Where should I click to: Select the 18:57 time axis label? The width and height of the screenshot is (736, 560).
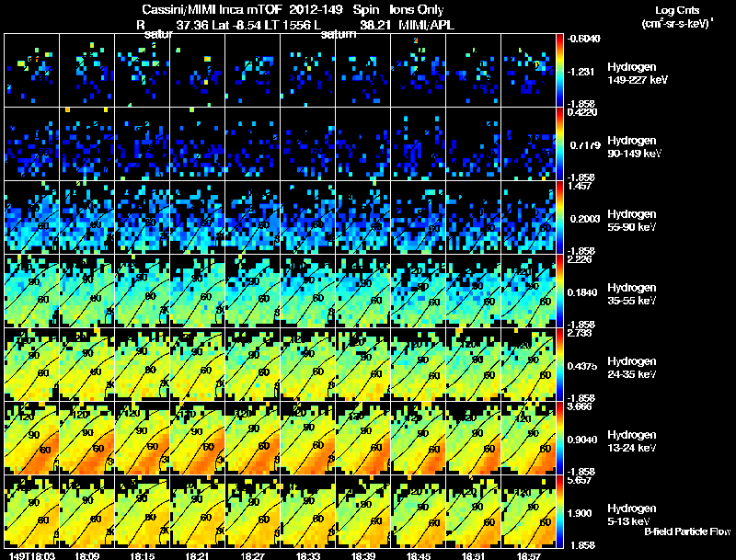point(528,555)
